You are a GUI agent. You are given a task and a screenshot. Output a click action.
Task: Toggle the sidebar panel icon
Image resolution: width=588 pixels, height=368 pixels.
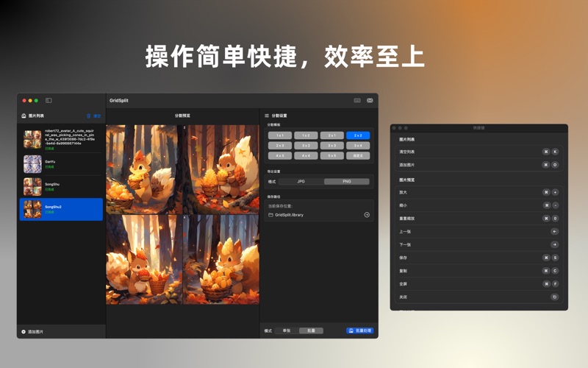tap(49, 100)
